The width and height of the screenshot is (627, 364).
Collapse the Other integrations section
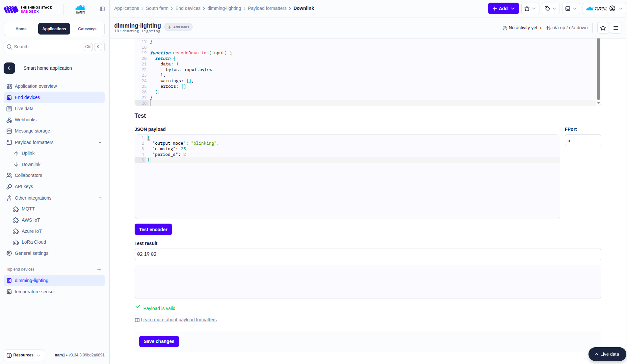pos(100,198)
